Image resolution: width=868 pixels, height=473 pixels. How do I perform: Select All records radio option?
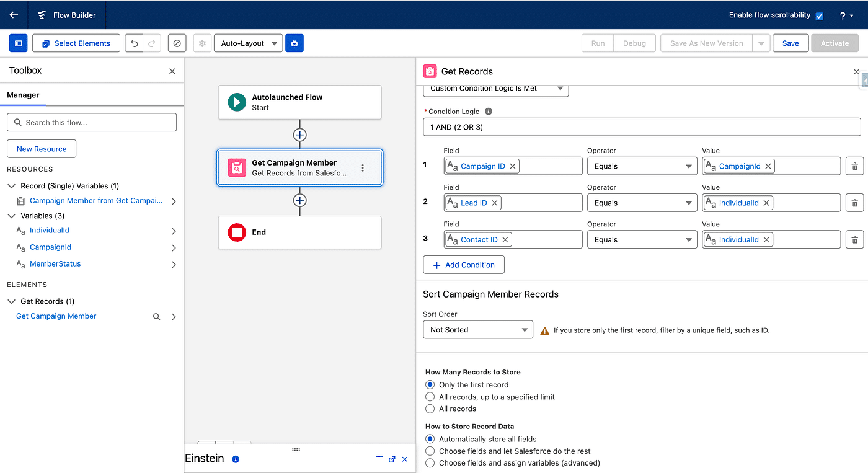coord(430,409)
